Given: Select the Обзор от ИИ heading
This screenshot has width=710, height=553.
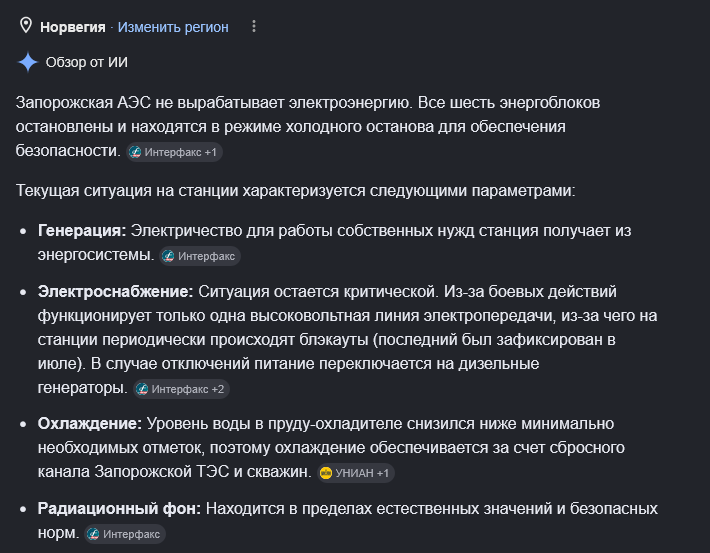Looking at the screenshot, I should pyautogui.click(x=86, y=62).
